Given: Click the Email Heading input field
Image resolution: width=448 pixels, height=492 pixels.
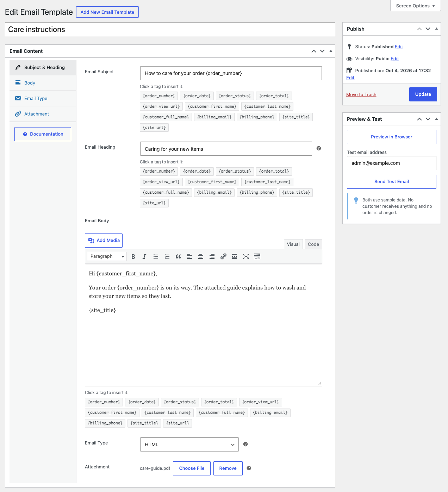Looking at the screenshot, I should click(226, 149).
